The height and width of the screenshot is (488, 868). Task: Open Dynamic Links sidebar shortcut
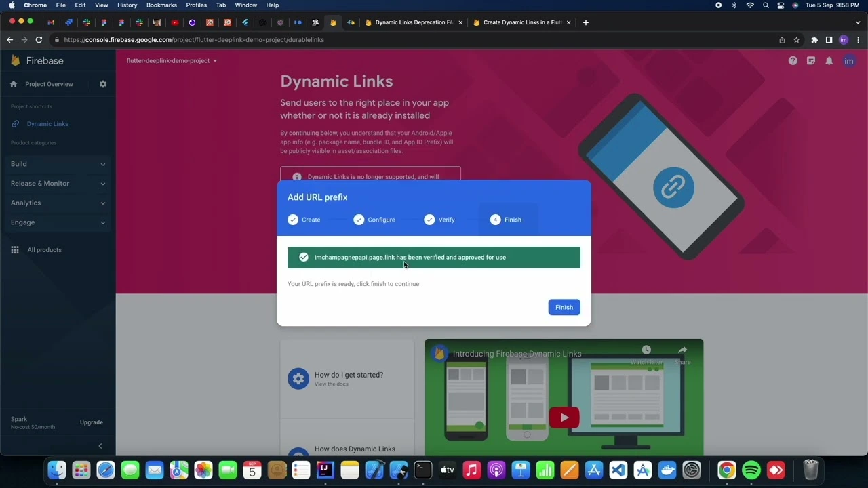tap(47, 124)
